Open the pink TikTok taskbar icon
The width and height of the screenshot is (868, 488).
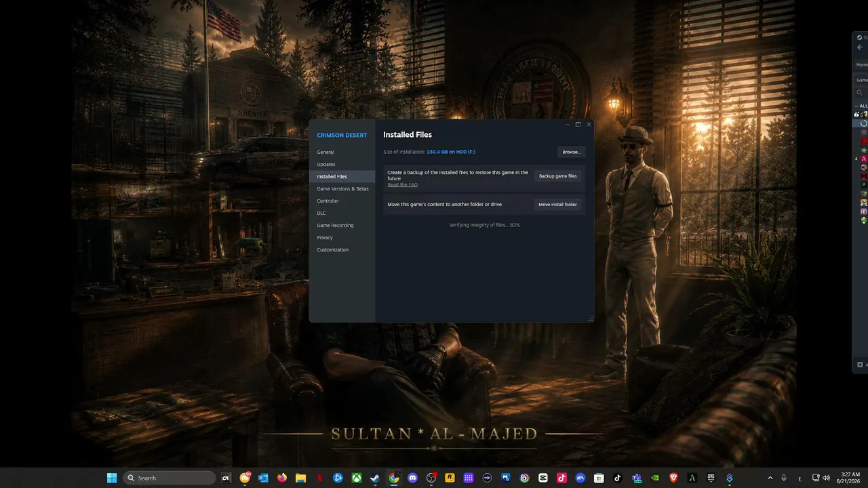561,478
